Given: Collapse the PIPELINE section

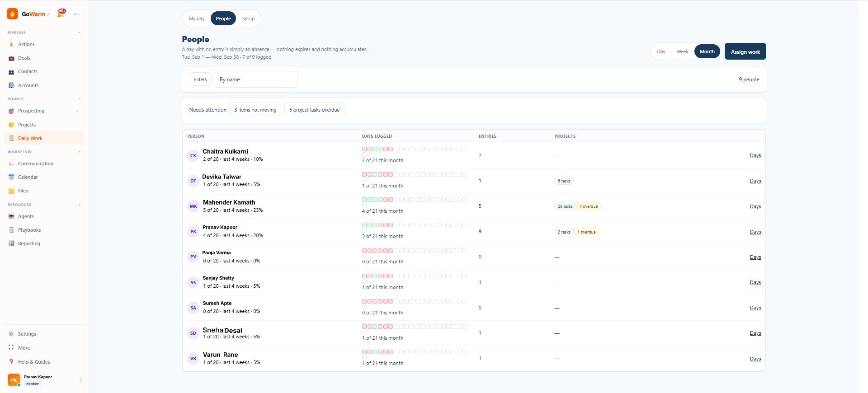Looking at the screenshot, I should coord(79,33).
